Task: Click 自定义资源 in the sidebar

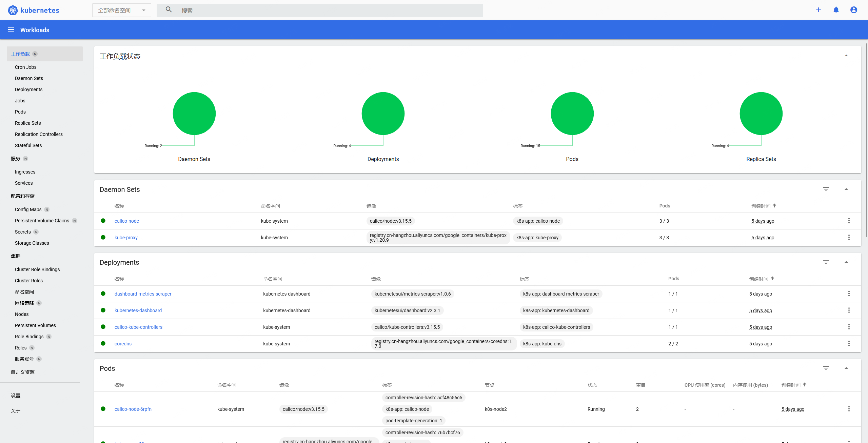Action: pos(23,372)
